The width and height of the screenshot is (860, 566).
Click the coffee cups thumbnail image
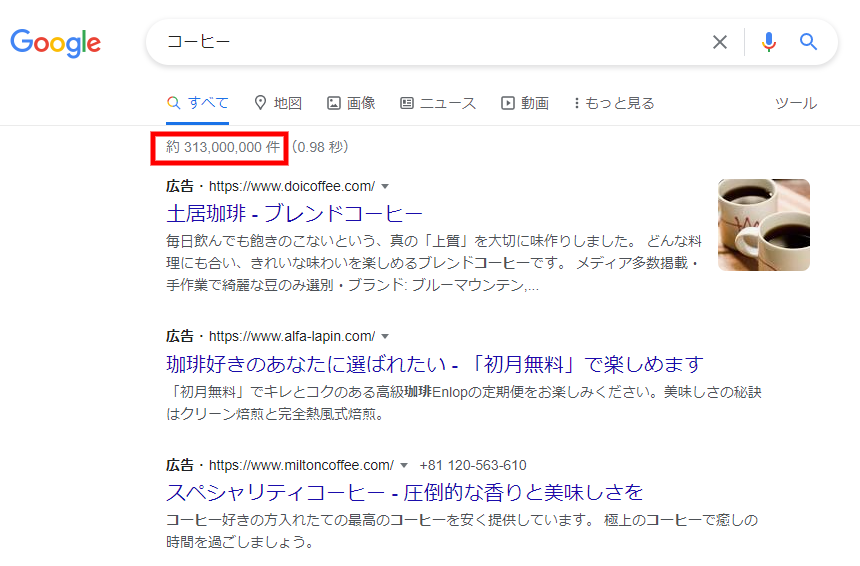click(763, 225)
